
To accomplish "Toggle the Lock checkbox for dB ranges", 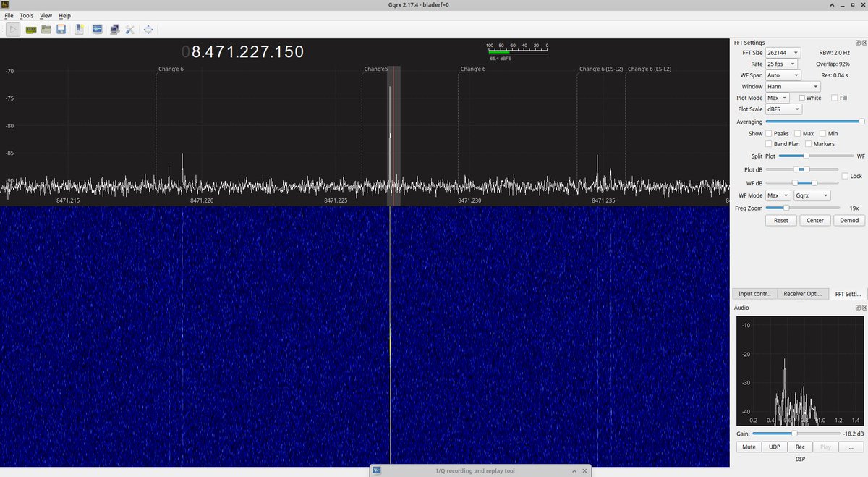I will (x=852, y=176).
